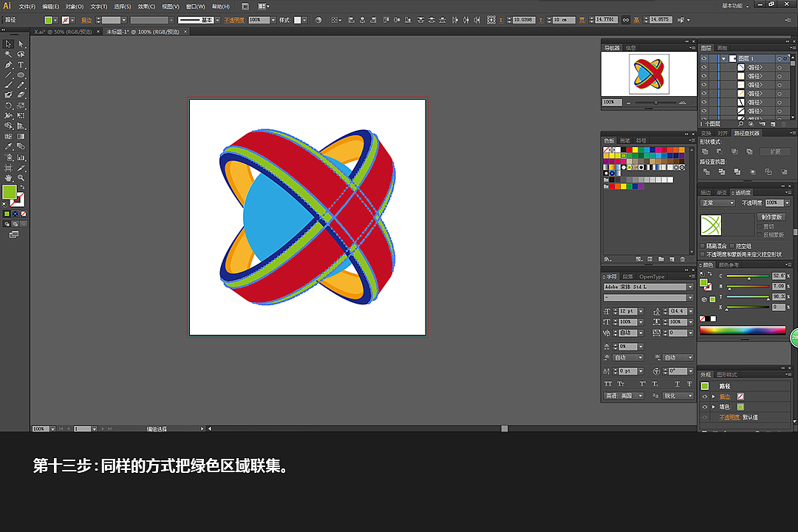Open the blending mode 正常 dropdown
The image size is (798, 532).
[x=718, y=202]
